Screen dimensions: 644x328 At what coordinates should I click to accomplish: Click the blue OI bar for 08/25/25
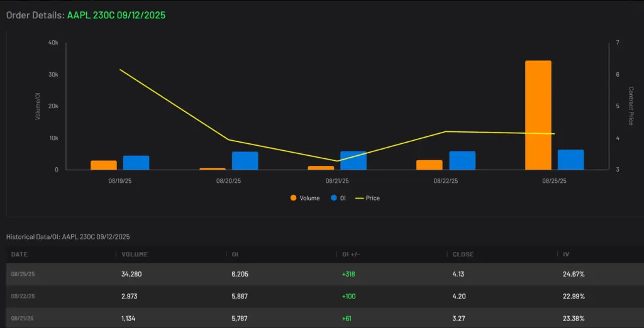(570, 160)
